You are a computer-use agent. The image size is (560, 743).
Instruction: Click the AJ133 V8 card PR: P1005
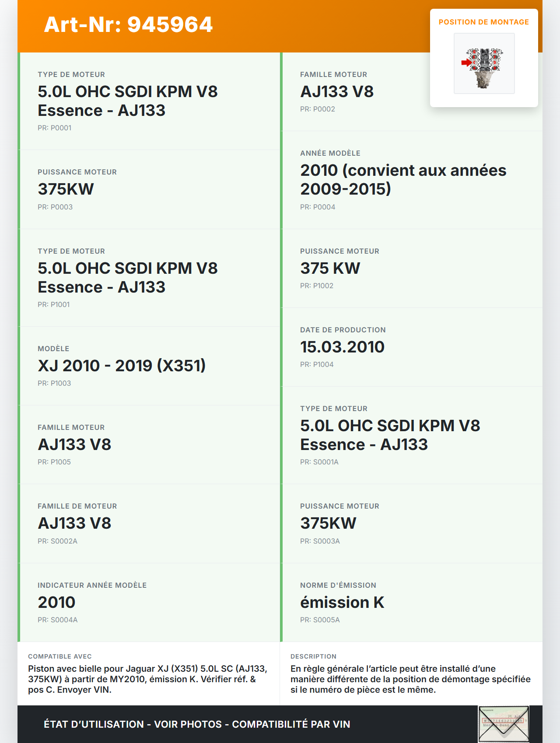point(149,444)
